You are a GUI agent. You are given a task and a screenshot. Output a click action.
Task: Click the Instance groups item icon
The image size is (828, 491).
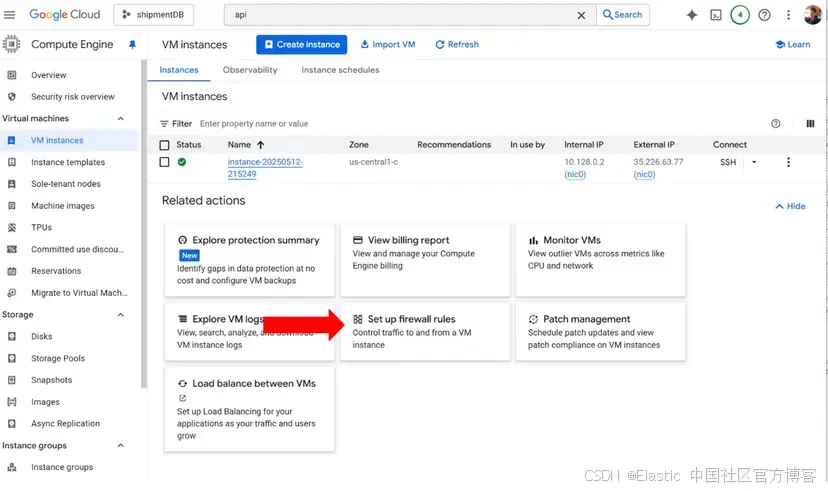point(12,467)
